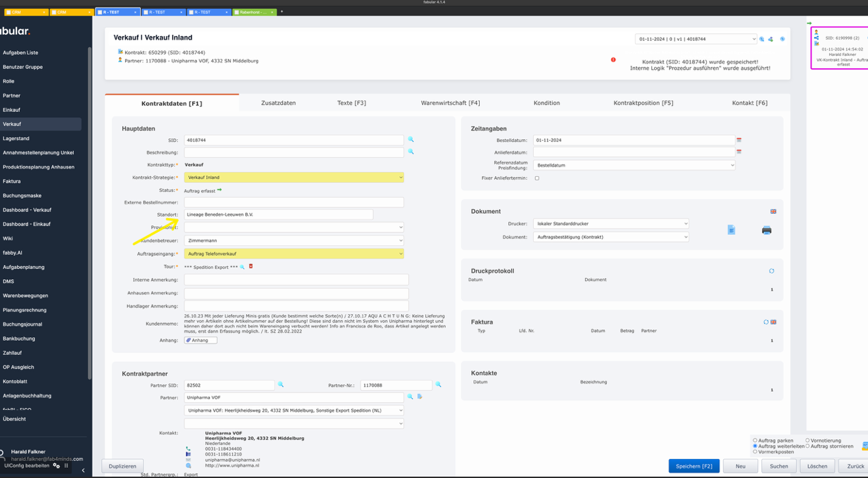Click into the Beschreibung input field

[x=294, y=152]
